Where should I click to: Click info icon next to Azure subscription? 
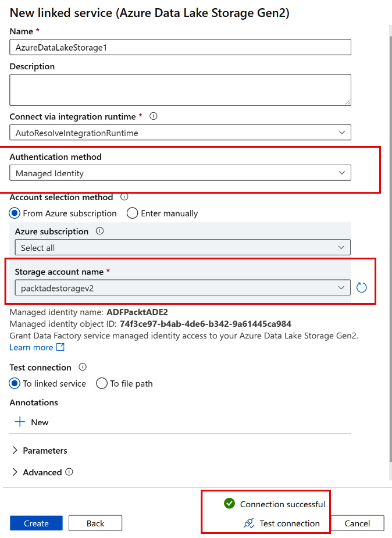tap(99, 231)
